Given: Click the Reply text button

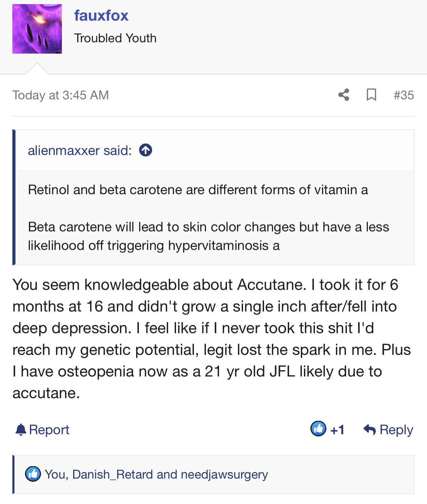Looking at the screenshot, I should [396, 430].
